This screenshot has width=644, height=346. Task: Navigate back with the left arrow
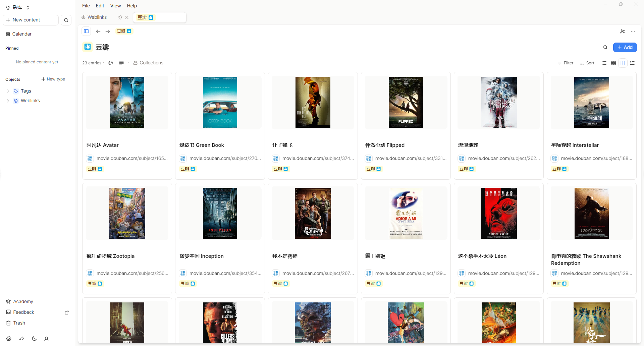(98, 31)
